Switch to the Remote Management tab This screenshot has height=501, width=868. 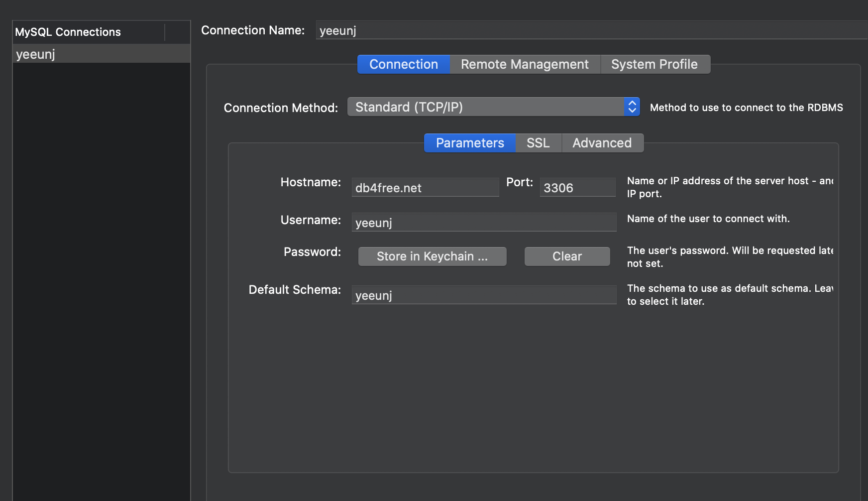(x=525, y=64)
